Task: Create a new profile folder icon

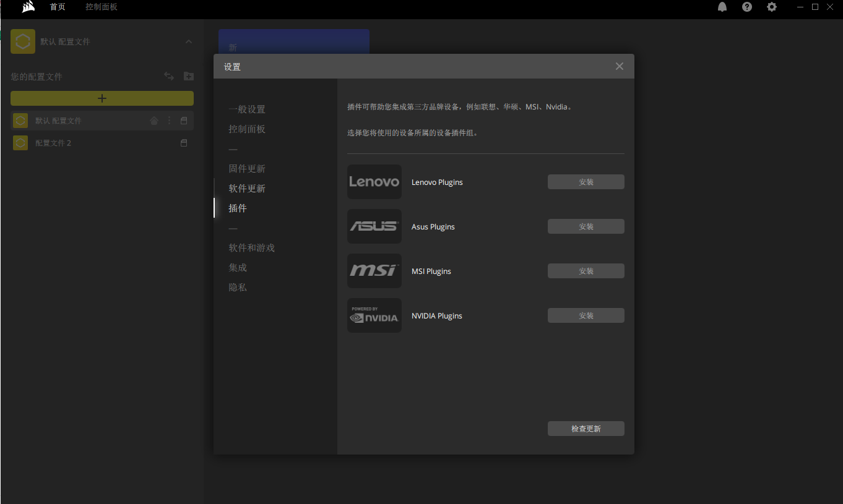Action: 189,76
